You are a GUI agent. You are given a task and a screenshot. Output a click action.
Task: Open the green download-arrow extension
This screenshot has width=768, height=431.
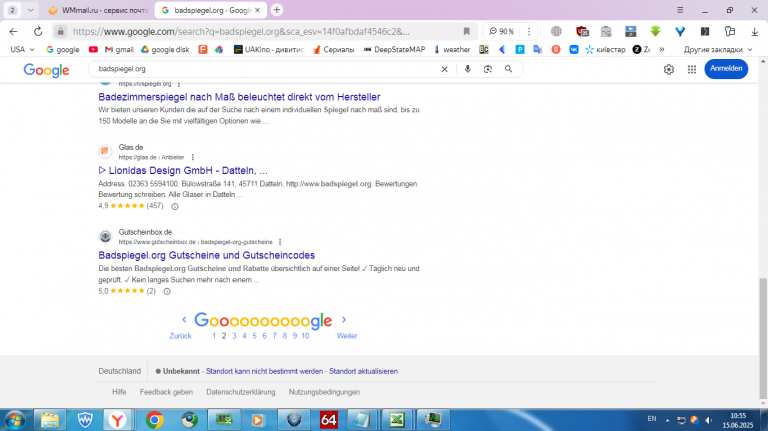(x=655, y=31)
